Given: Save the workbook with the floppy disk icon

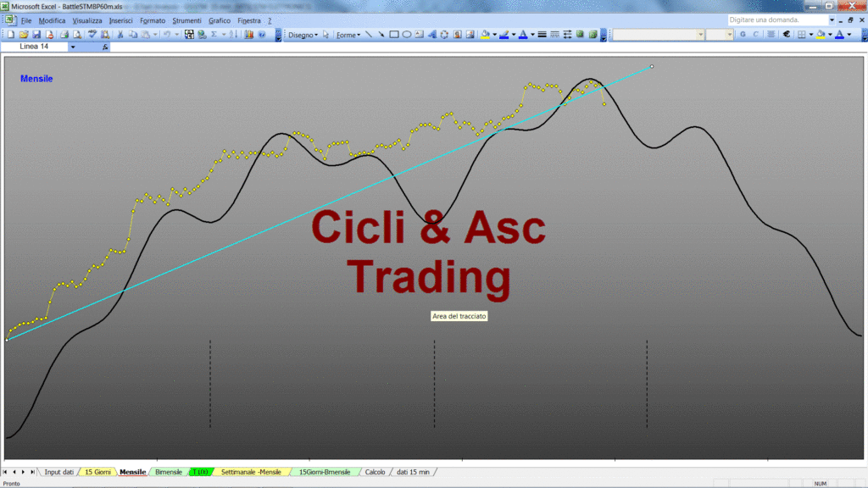Looking at the screenshot, I should (x=36, y=34).
